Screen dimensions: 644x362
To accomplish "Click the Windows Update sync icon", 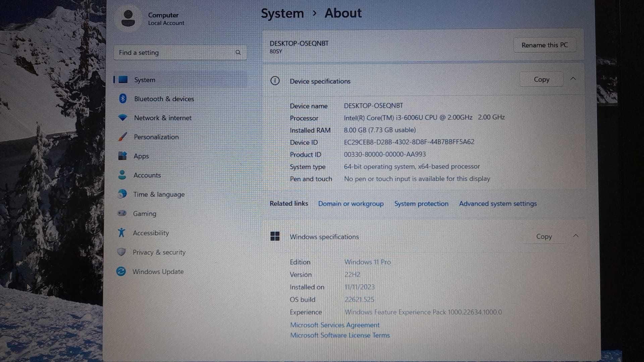I will pos(121,271).
